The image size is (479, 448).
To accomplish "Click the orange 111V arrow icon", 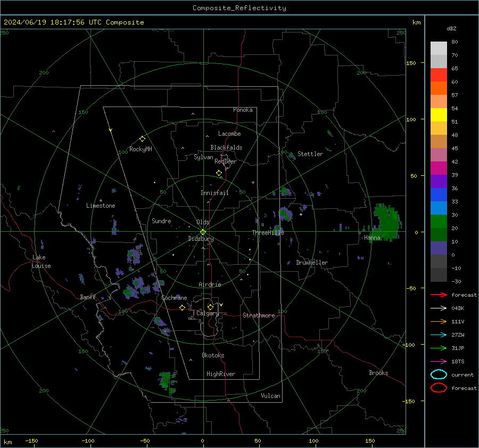I will click(x=439, y=321).
